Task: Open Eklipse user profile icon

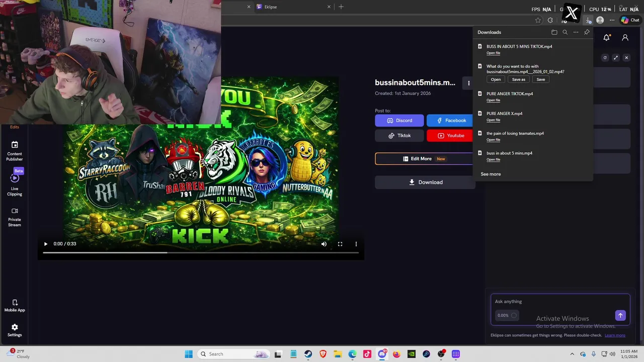Action: point(625,38)
